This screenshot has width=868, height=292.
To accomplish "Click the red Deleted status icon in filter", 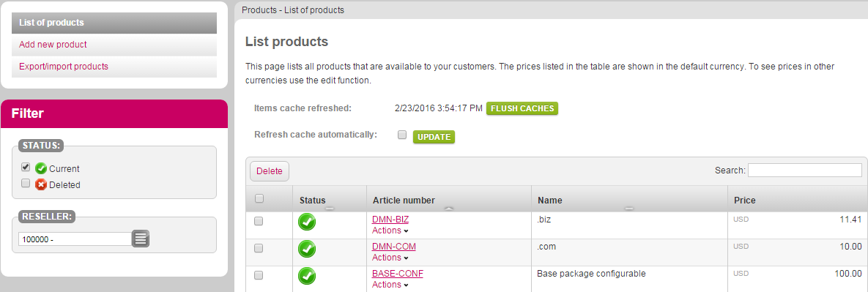I will 41,184.
